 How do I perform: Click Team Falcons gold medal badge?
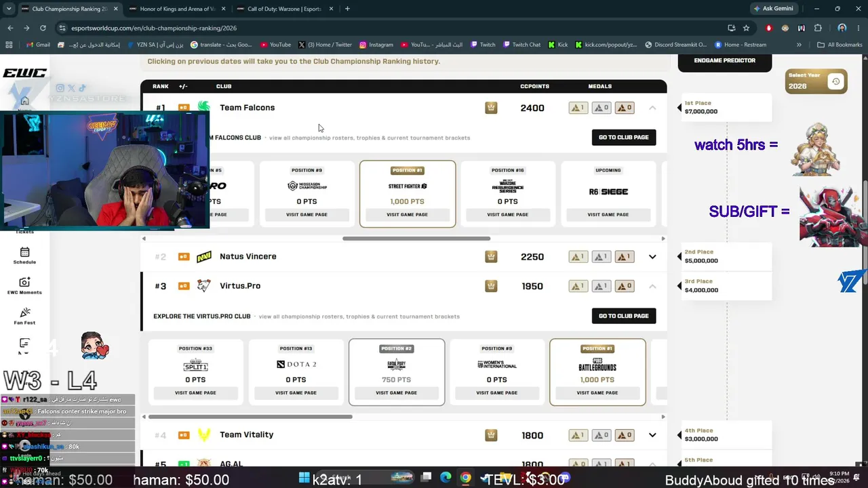coord(578,108)
